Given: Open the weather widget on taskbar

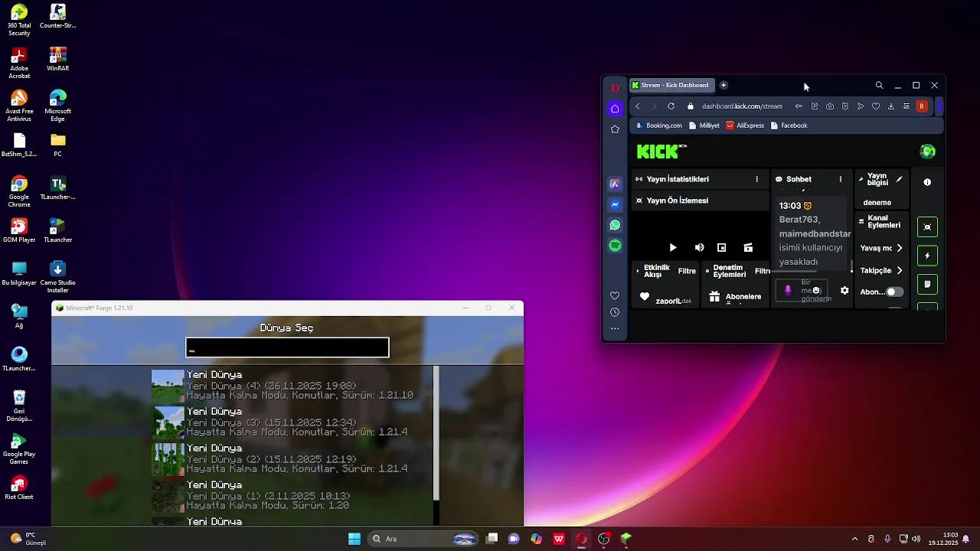Looking at the screenshot, I should click(x=29, y=539).
